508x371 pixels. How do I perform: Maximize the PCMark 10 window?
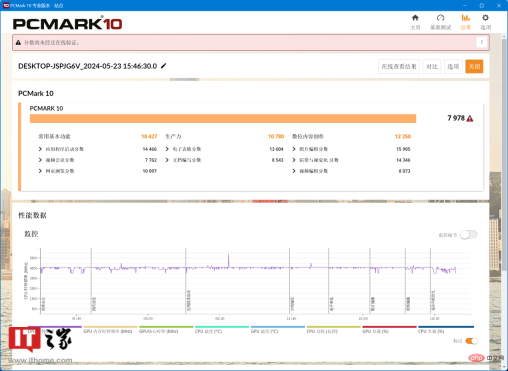coord(482,5)
